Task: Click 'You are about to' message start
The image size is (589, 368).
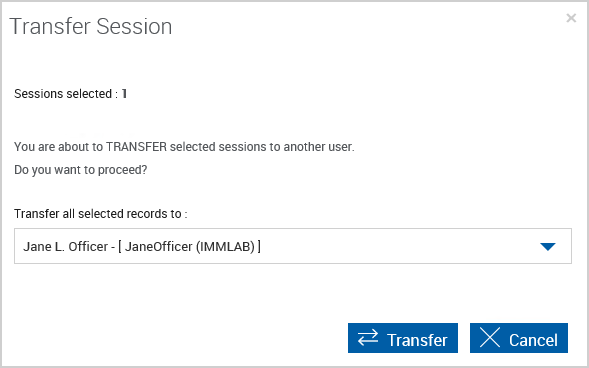Action: point(59,146)
